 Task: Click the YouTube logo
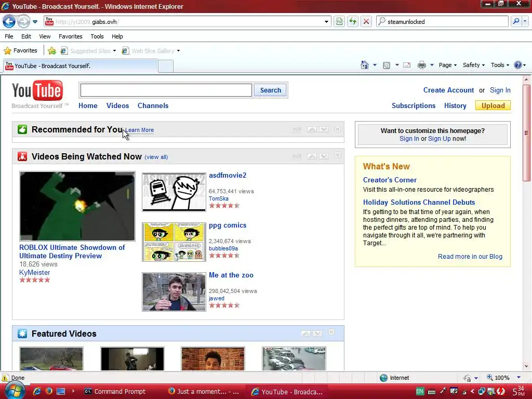pyautogui.click(x=37, y=90)
